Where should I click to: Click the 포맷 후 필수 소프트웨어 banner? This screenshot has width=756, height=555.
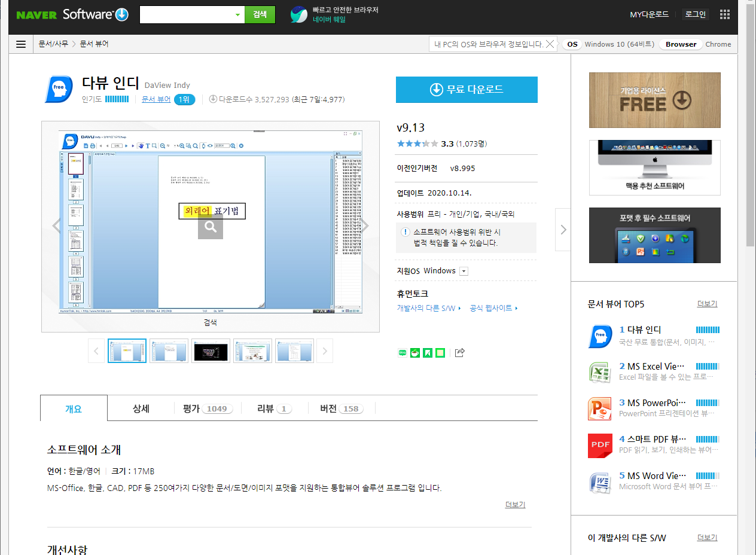click(x=655, y=235)
